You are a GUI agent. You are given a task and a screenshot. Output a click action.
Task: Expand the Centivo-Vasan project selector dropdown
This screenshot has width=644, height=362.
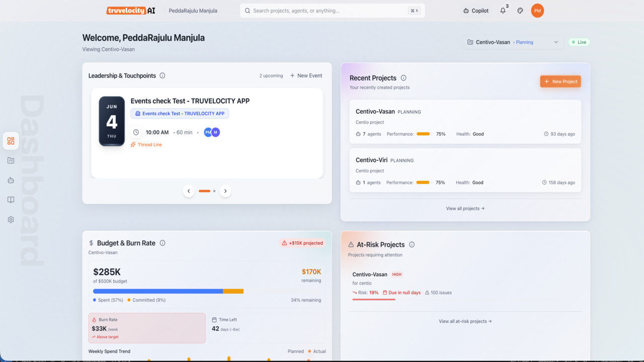tap(513, 42)
